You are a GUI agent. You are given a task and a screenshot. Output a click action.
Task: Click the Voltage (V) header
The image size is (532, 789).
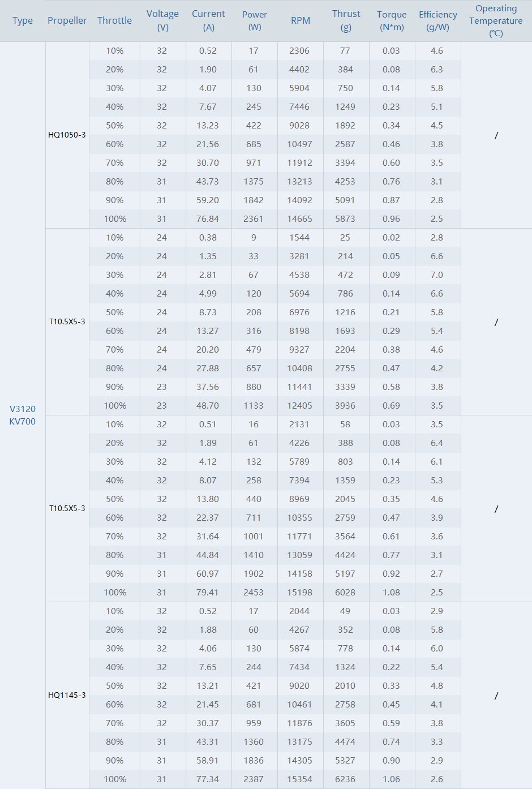pyautogui.click(x=162, y=20)
